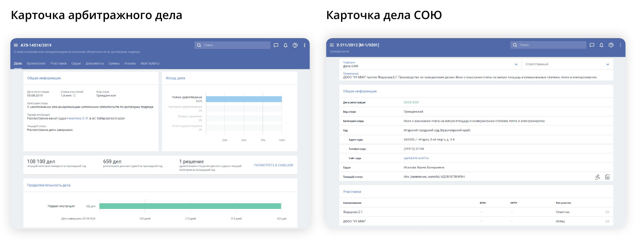Viewport: 644px width, 241px height.
Task: Click Исакова Ирина Валерьевна judge name
Action: click(x=424, y=167)
